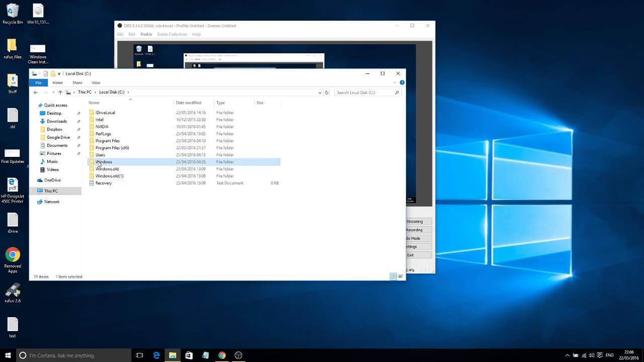644x362 pixels.
Task: Open the Home ribbon tab
Action: pyautogui.click(x=57, y=82)
